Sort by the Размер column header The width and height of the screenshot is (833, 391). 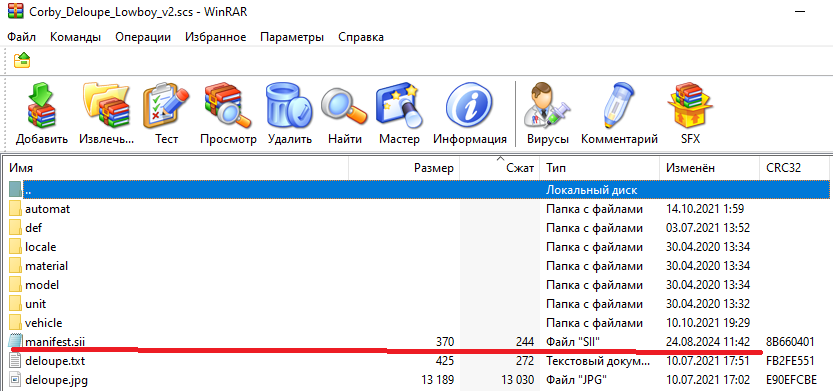coord(404,168)
